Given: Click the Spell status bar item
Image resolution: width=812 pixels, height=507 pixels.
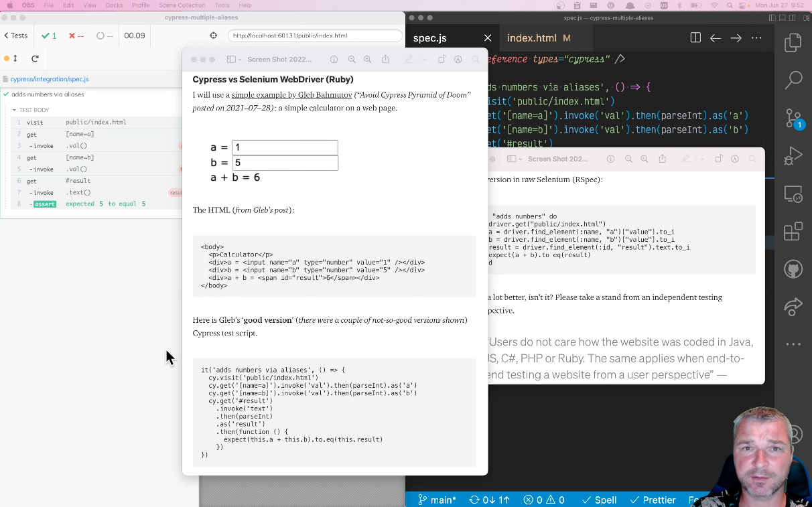Looking at the screenshot, I should coord(599,500).
